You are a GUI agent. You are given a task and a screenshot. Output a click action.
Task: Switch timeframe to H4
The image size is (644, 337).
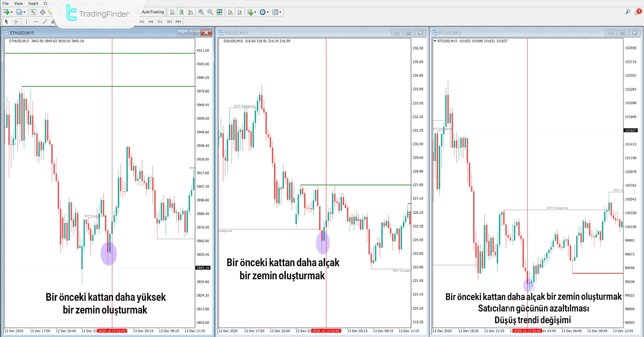(151, 22)
